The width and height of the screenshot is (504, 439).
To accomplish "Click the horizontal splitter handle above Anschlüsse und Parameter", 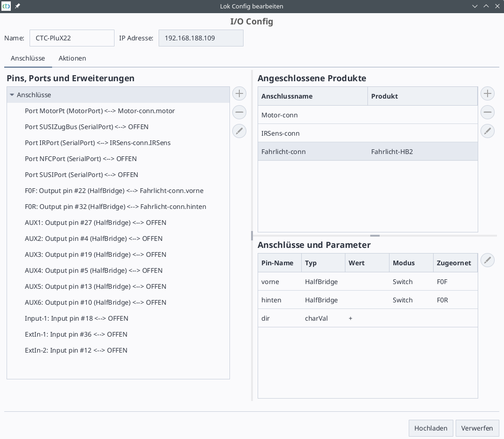I will [374, 236].
